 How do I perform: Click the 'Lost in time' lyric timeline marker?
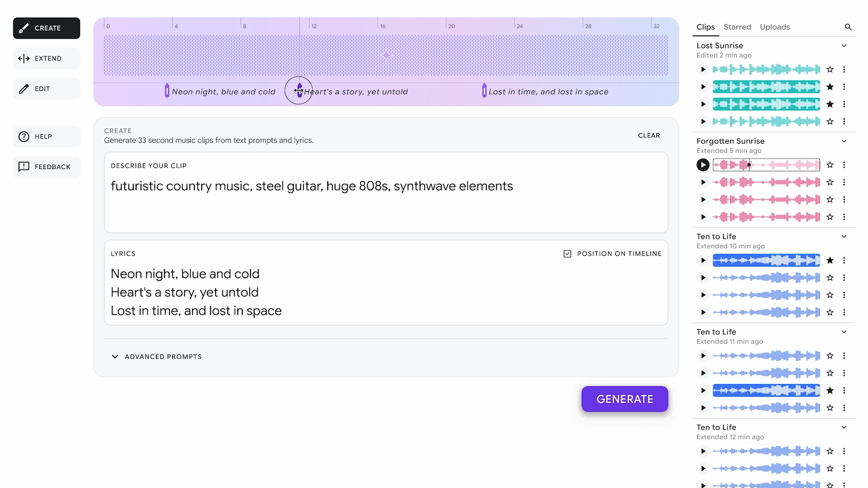pyautogui.click(x=484, y=90)
